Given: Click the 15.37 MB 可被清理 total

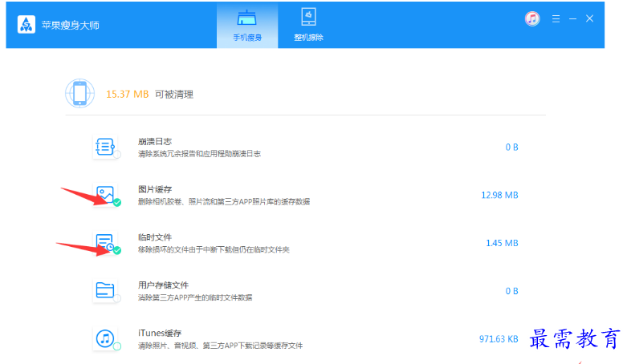Looking at the screenshot, I should point(149,95).
